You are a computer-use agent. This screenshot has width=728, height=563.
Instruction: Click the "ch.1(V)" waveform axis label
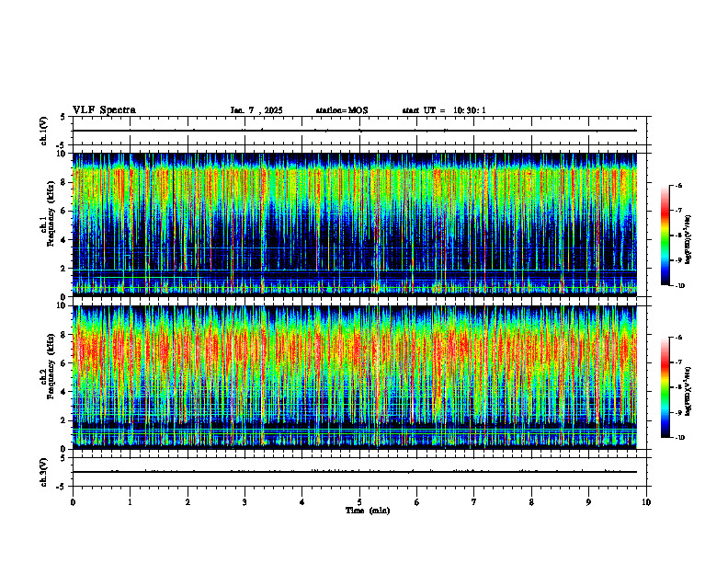[44, 131]
